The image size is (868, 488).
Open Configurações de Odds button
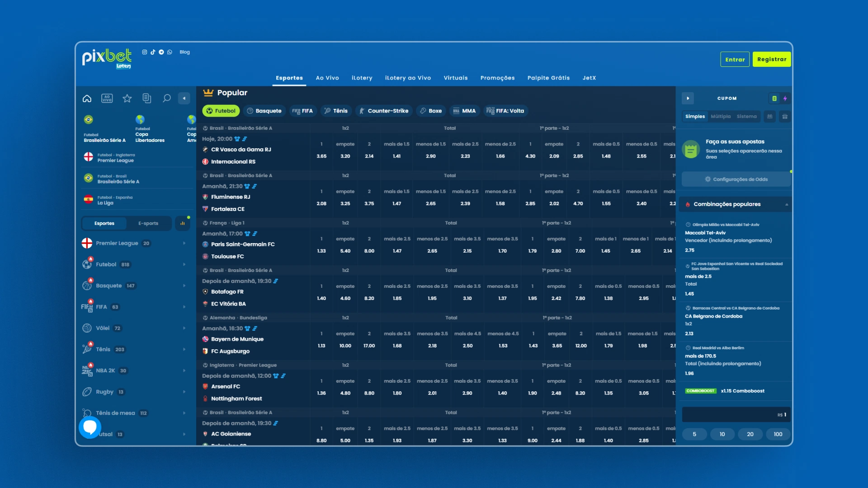(x=736, y=179)
